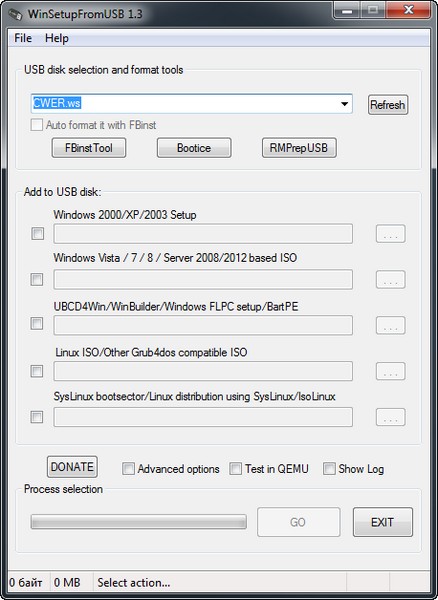
Task: Toggle Advanced options checkbox
Action: coord(128,469)
